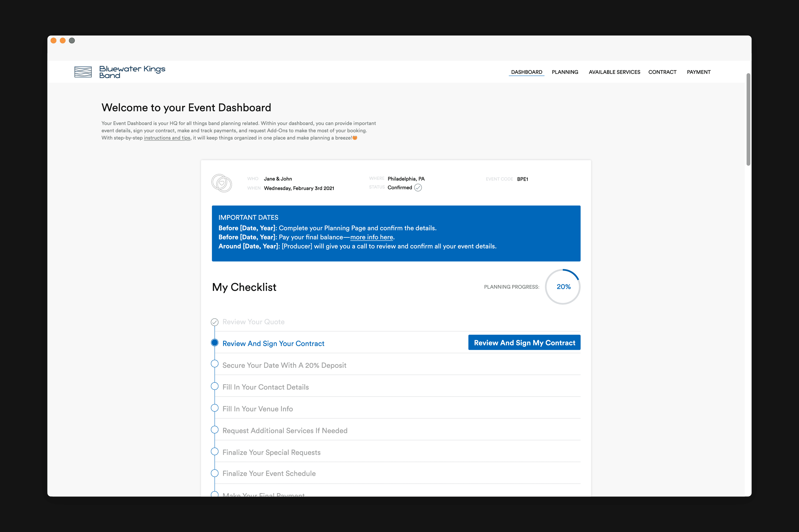Click the Bluewater Kings Band wave logo

click(x=83, y=72)
